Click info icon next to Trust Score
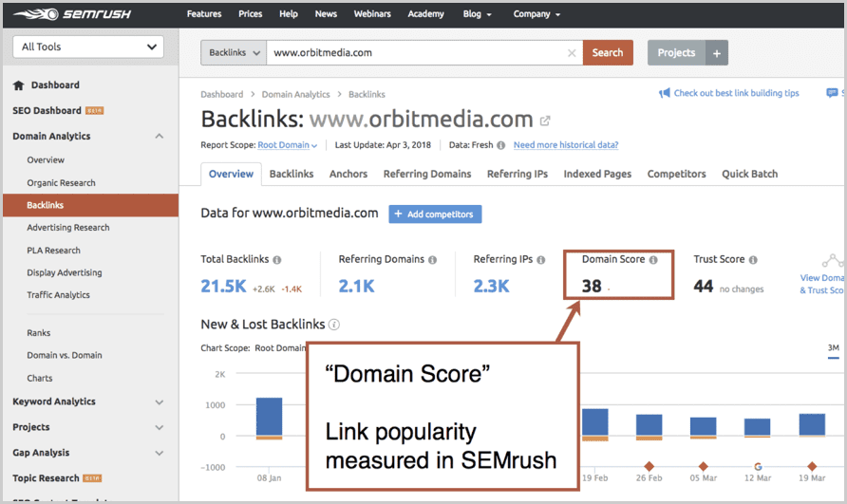The height and width of the screenshot is (504, 847). [x=753, y=260]
